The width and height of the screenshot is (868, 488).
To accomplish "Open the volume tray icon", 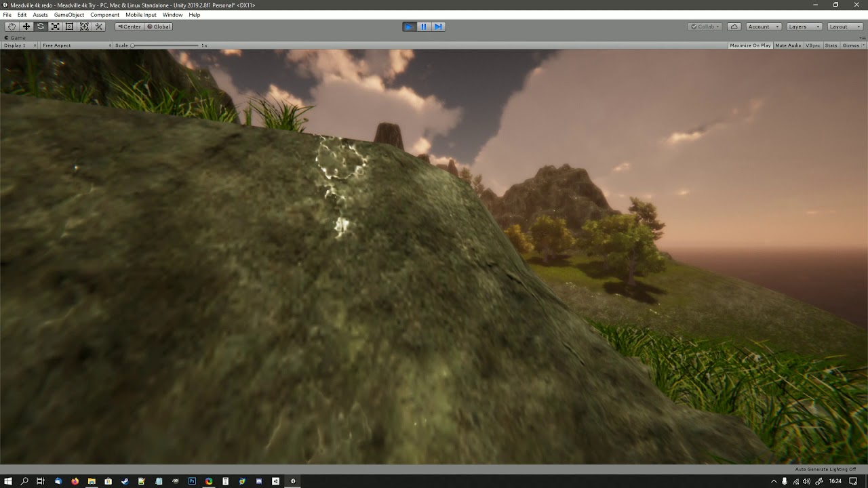I will 806,481.
